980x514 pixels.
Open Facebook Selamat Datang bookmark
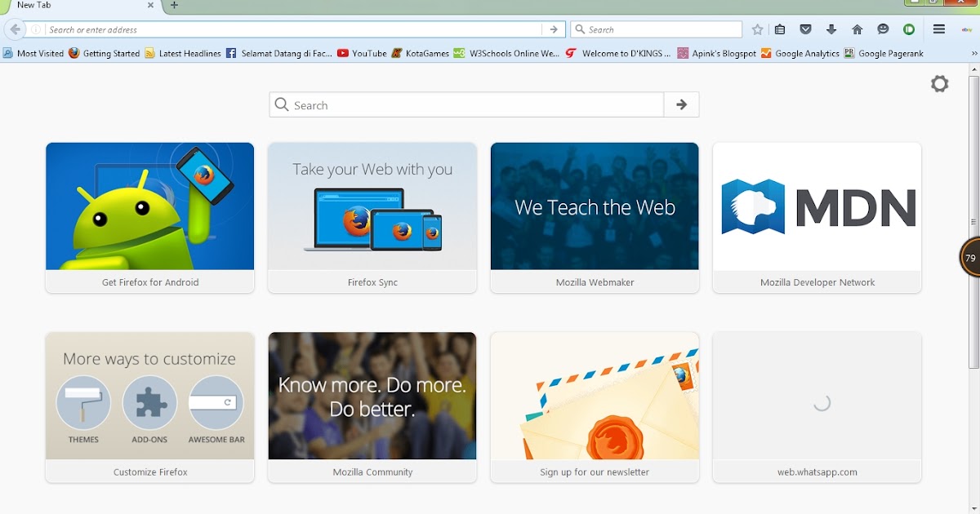(279, 53)
